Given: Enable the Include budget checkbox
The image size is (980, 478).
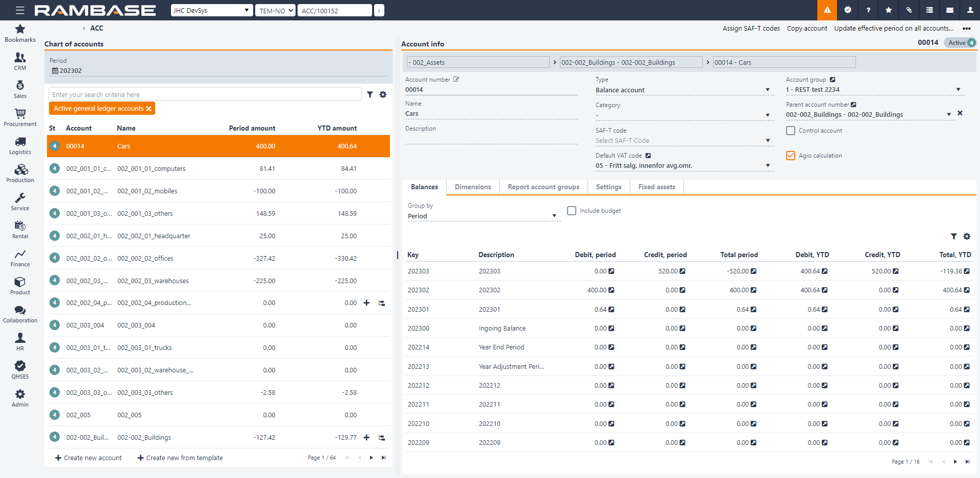Looking at the screenshot, I should (572, 211).
